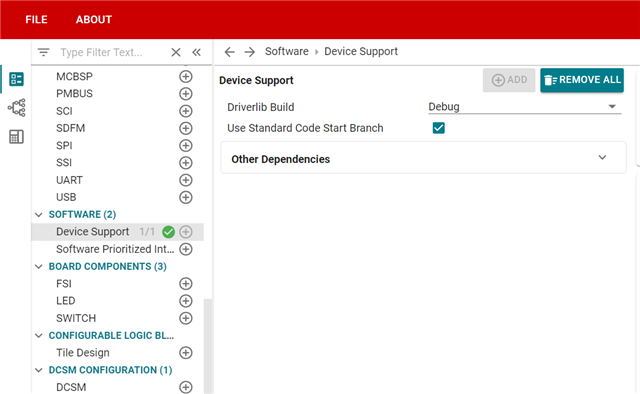Add a PMBUS instance with plus icon
The height and width of the screenshot is (394, 640).
pyautogui.click(x=186, y=93)
